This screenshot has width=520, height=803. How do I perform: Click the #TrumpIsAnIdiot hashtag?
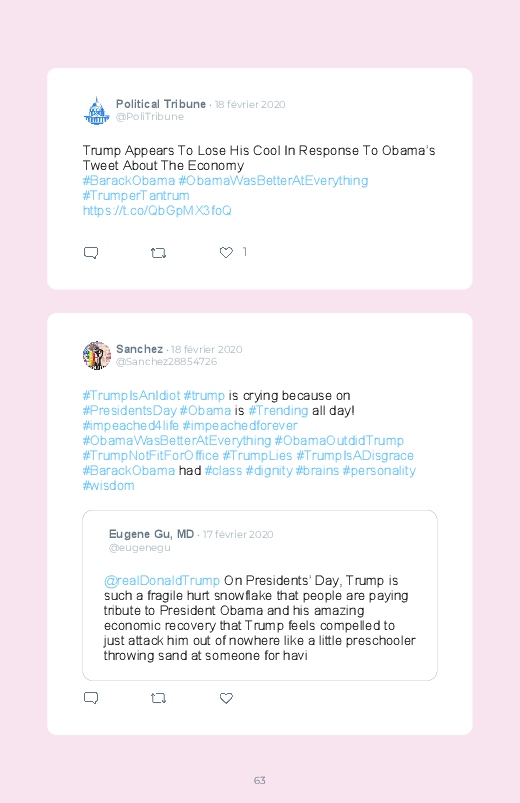point(132,396)
